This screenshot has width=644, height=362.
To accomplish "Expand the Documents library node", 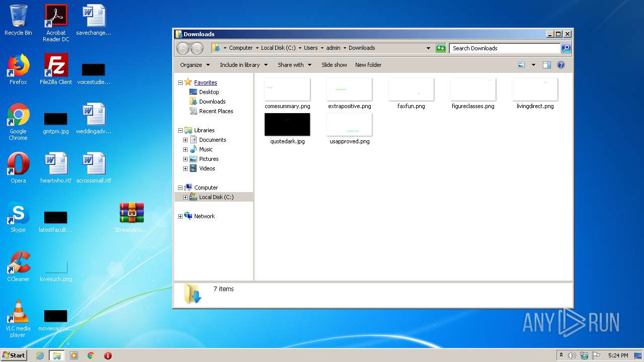I will [185, 140].
